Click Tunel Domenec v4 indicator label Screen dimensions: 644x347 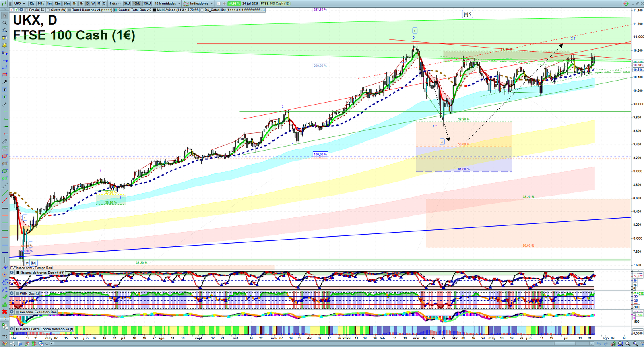[92, 10]
